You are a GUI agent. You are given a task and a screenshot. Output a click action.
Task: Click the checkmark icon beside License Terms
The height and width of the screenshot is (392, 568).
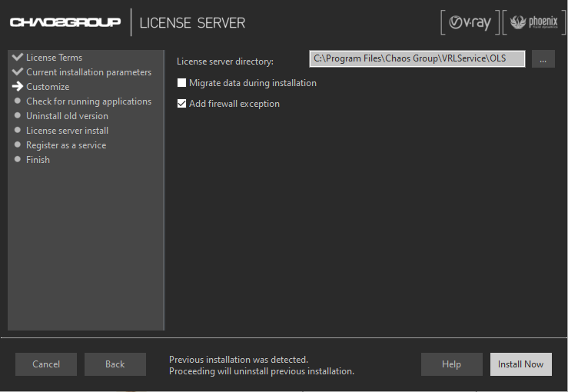(18, 57)
